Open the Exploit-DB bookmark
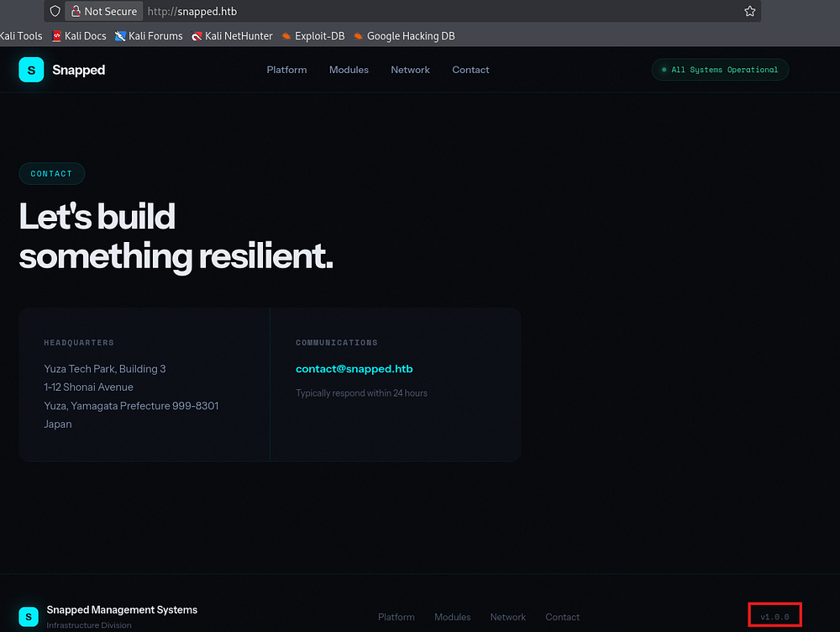This screenshot has height=632, width=840. tap(312, 36)
